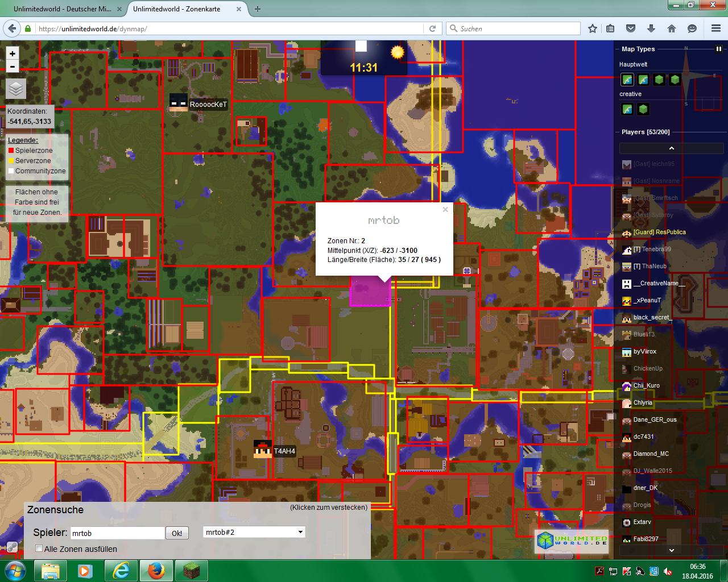
Task: Go to the Firefox home page icon
Action: click(x=672, y=28)
